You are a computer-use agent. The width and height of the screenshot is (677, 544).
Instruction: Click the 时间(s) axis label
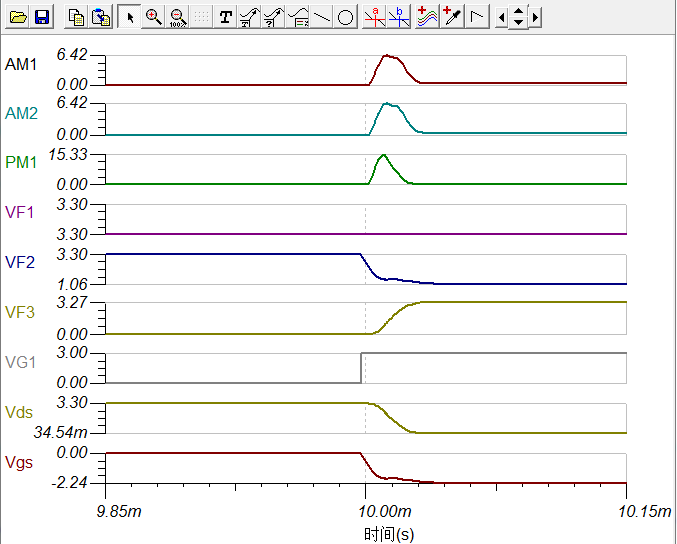pyautogui.click(x=388, y=534)
